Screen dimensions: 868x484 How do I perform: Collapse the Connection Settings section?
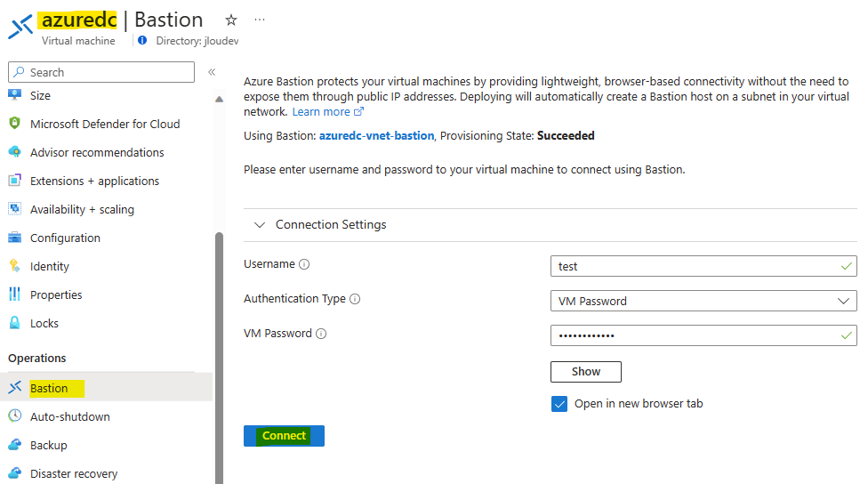click(259, 225)
